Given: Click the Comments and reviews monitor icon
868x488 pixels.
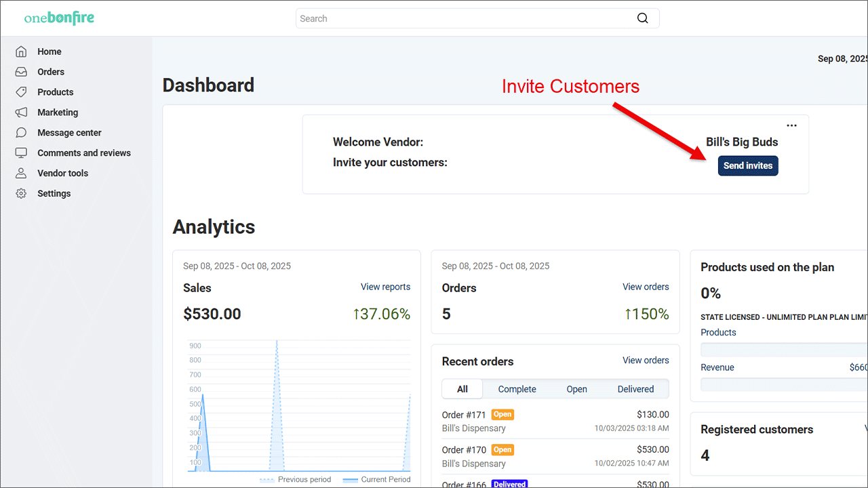Looking at the screenshot, I should 22,153.
